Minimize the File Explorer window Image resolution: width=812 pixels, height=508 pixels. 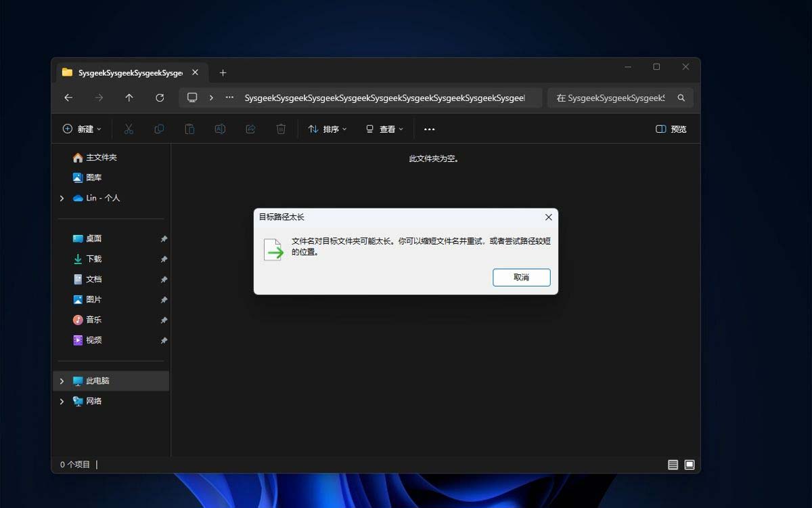coord(628,66)
